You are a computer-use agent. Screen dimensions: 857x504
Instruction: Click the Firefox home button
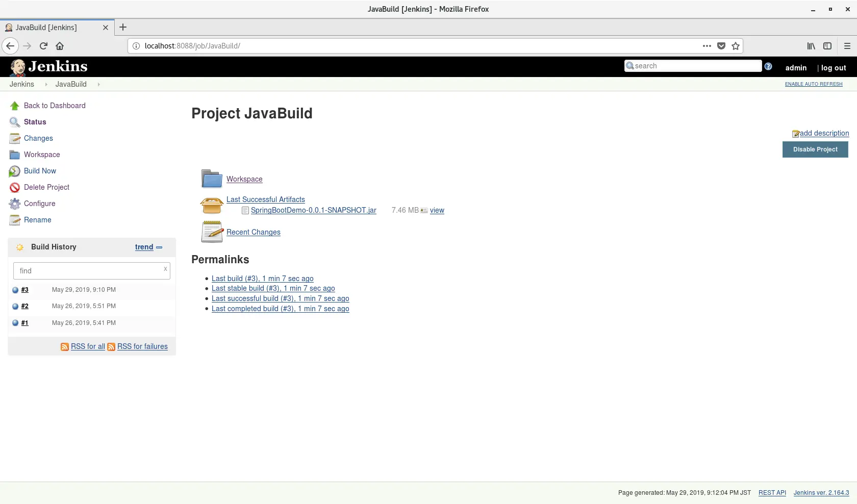click(60, 46)
